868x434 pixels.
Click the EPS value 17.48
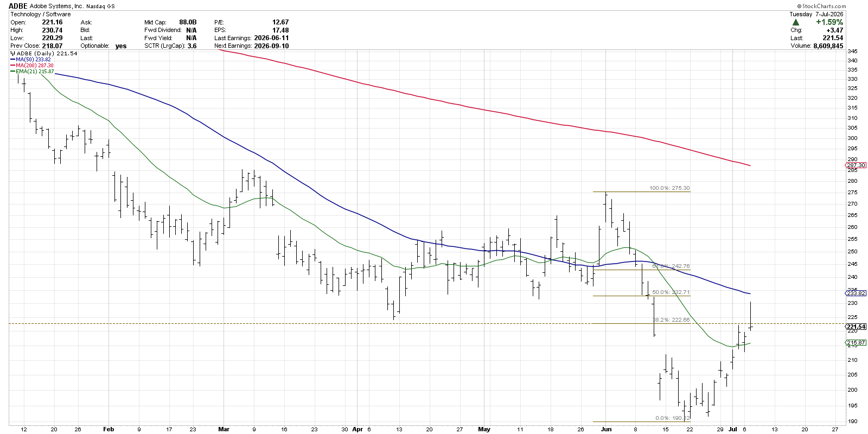tap(280, 30)
